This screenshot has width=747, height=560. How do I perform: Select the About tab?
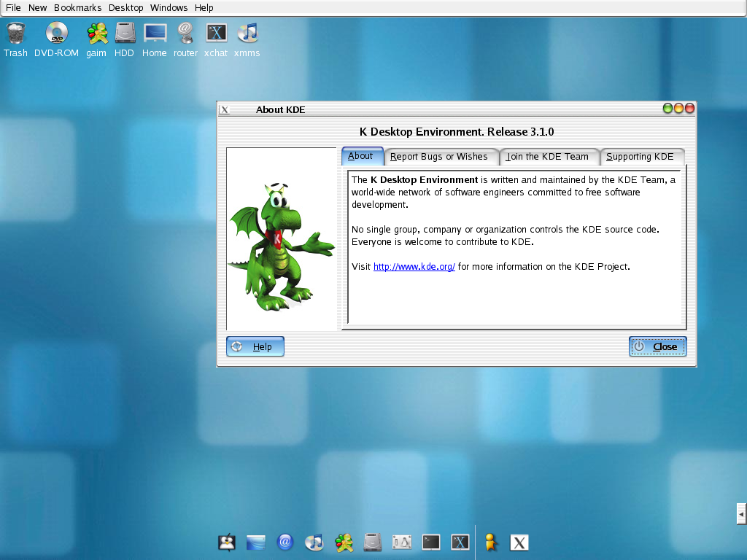pos(363,156)
